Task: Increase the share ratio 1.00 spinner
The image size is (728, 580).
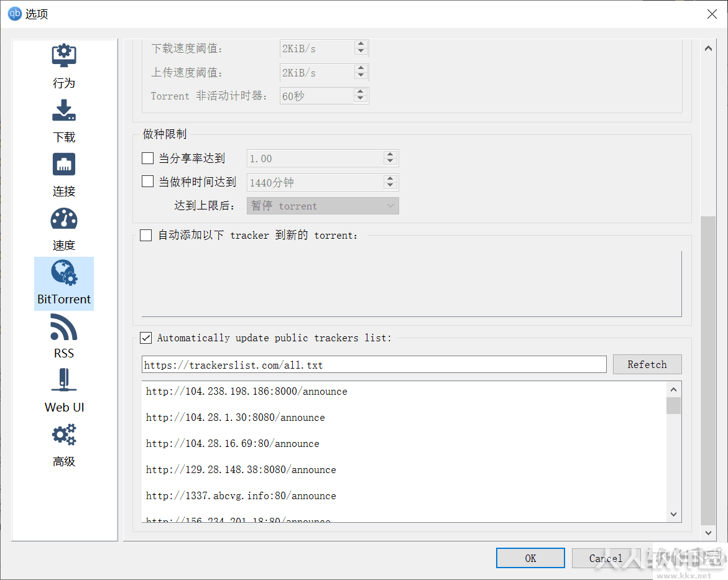Action: 390,154
